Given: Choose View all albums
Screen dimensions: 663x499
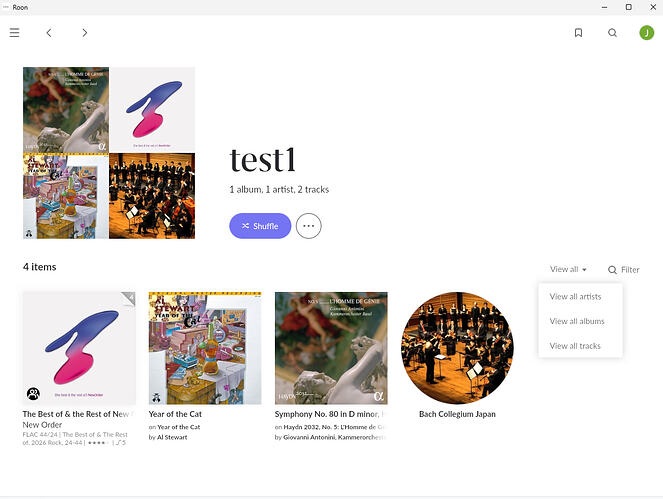Looking at the screenshot, I should click(x=577, y=321).
